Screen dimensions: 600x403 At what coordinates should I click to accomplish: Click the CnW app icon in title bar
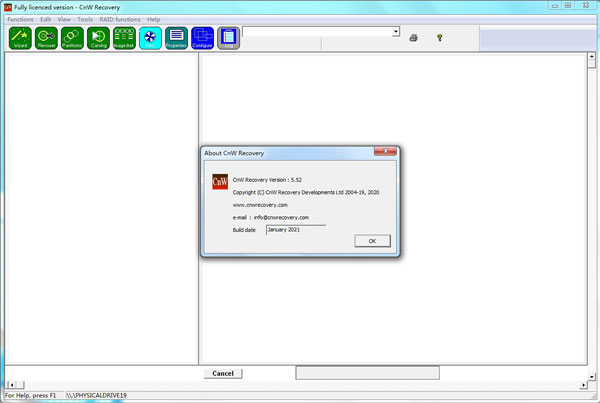click(8, 7)
